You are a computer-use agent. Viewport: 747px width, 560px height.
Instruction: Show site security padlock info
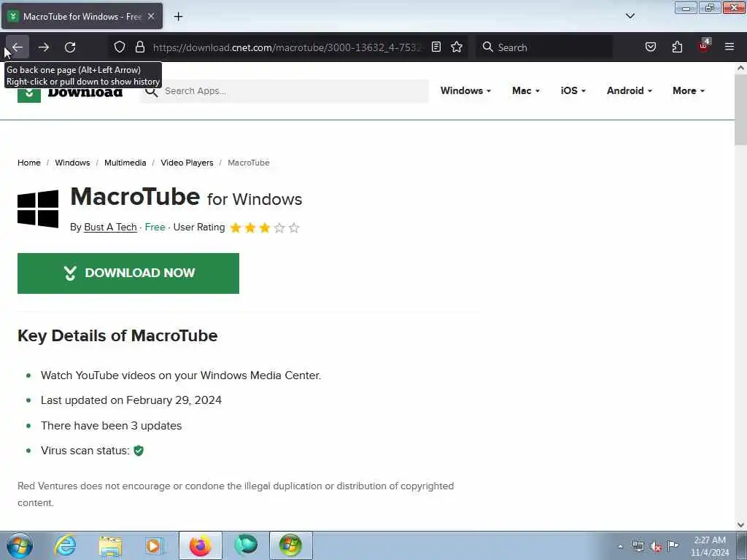(x=139, y=47)
